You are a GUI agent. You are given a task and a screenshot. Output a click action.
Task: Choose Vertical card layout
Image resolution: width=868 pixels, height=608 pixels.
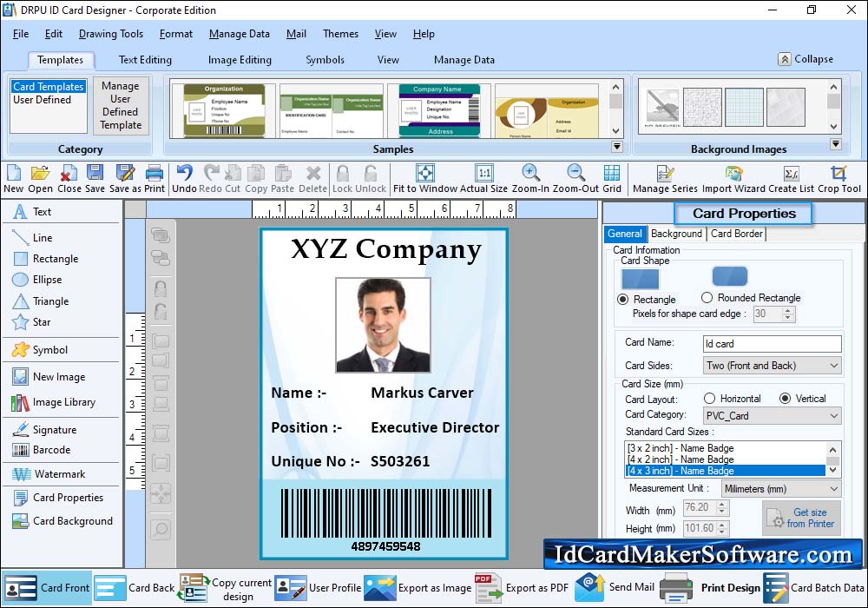click(785, 399)
